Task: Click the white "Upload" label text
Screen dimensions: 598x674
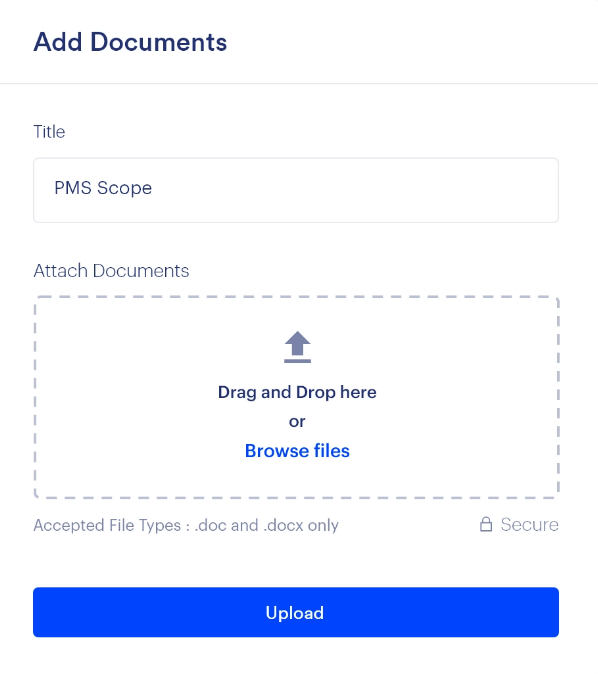Action: [294, 613]
